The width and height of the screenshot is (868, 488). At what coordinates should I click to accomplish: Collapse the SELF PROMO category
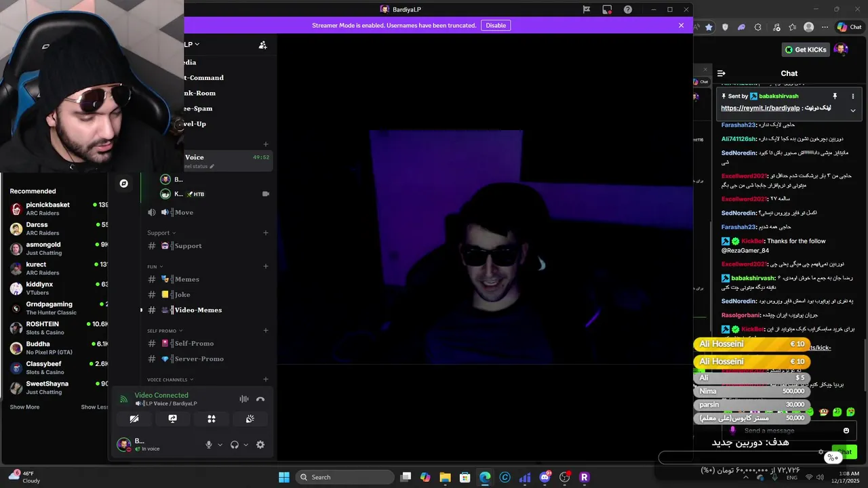165,331
